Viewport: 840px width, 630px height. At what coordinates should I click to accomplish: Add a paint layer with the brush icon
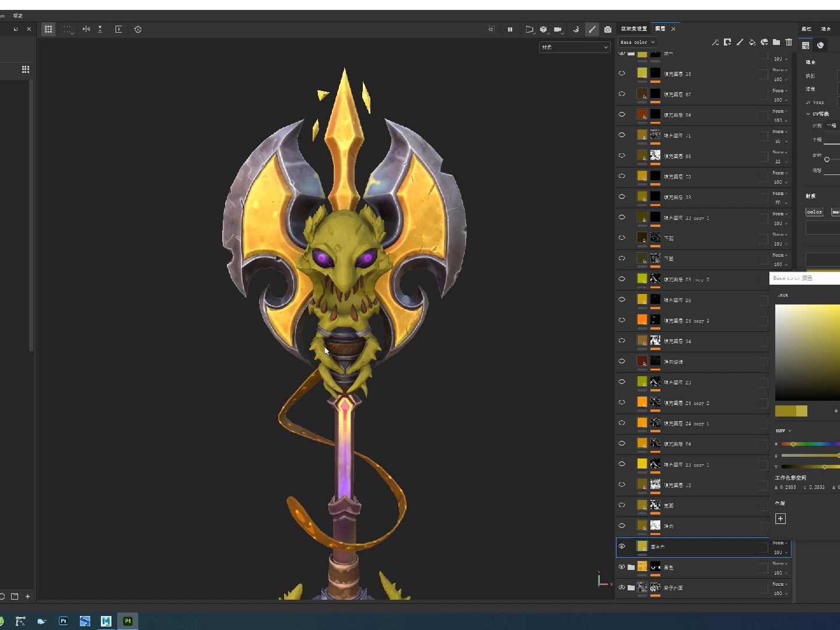point(740,42)
